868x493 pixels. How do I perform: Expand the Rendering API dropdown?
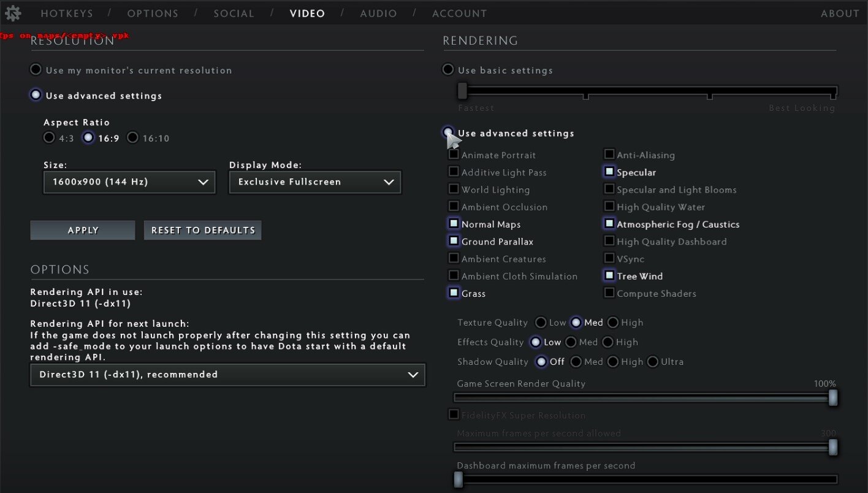[x=227, y=375]
